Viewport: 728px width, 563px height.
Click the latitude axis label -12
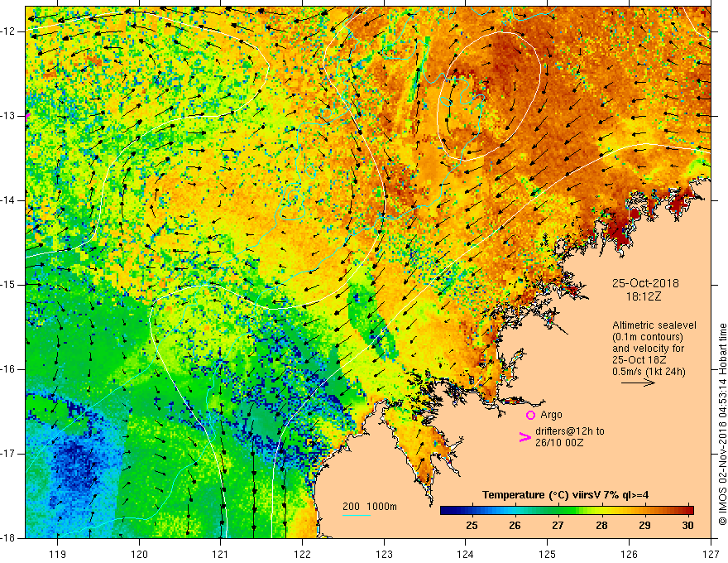[9, 31]
